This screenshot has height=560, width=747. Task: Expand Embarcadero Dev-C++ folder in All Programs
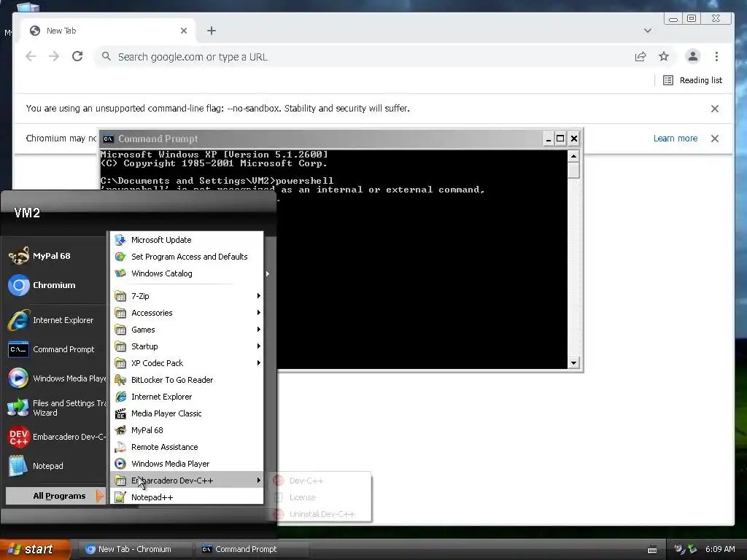(187, 481)
